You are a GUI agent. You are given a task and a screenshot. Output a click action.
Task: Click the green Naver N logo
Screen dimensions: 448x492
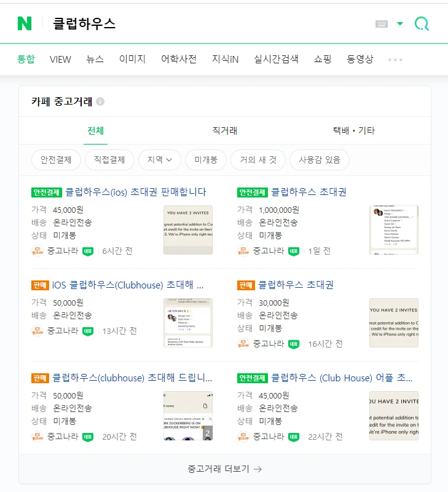[25, 23]
